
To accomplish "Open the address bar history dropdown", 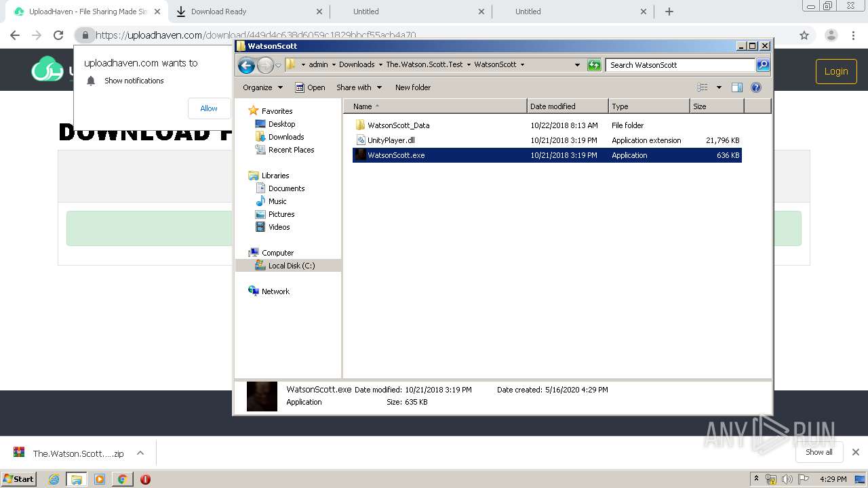I will click(577, 65).
